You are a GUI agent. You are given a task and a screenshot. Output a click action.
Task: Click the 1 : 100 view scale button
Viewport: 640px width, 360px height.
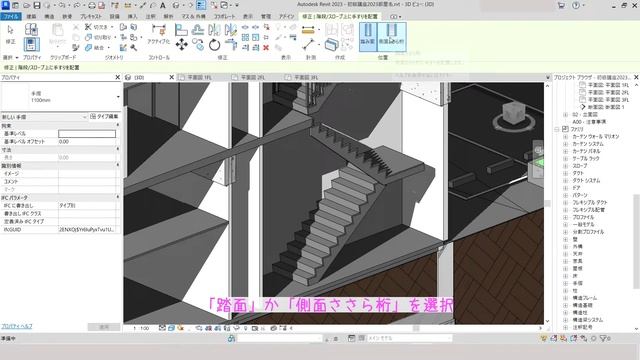(x=141, y=328)
